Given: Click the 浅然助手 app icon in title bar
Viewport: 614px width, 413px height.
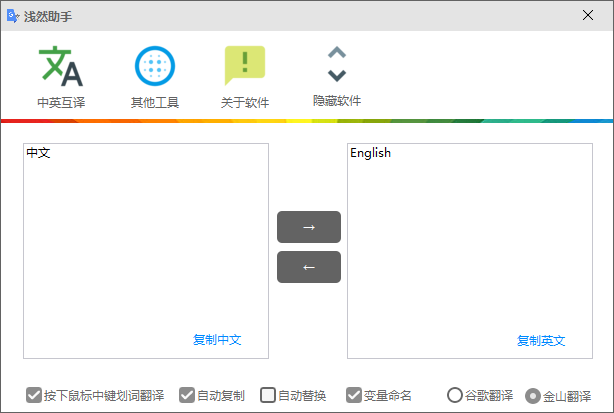Looking at the screenshot, I should pyautogui.click(x=13, y=15).
